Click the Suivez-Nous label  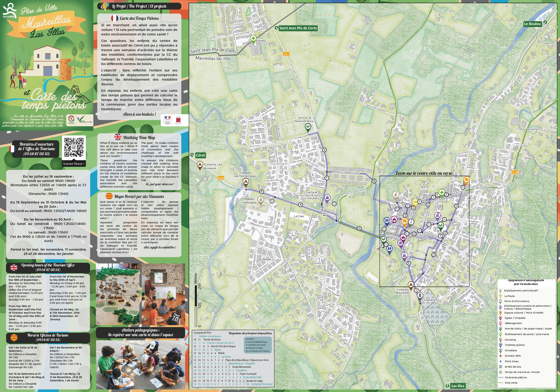pyautogui.click(x=74, y=164)
